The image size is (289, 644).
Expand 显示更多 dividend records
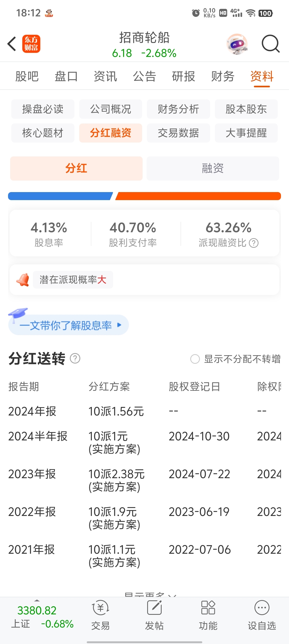150,594
